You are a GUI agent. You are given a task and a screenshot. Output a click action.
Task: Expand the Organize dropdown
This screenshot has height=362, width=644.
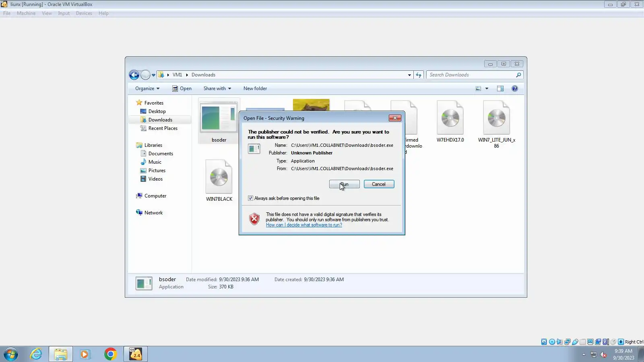pos(147,88)
